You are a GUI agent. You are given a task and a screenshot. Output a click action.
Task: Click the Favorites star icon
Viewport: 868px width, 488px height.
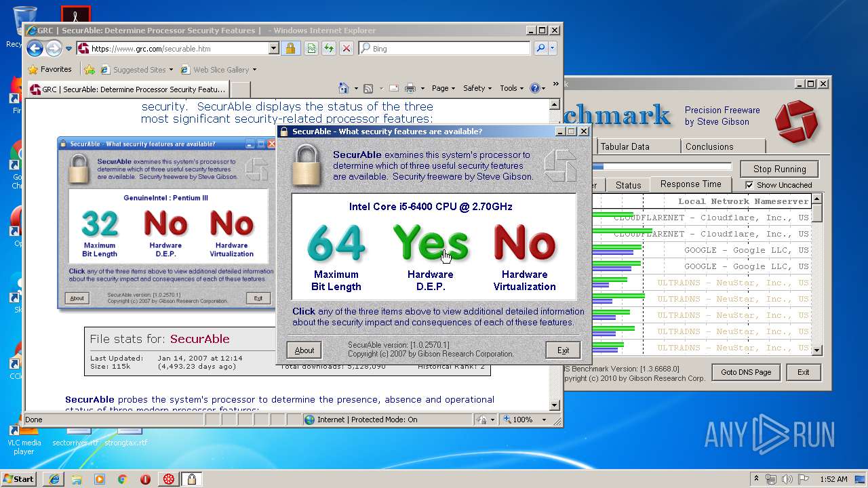[33, 69]
